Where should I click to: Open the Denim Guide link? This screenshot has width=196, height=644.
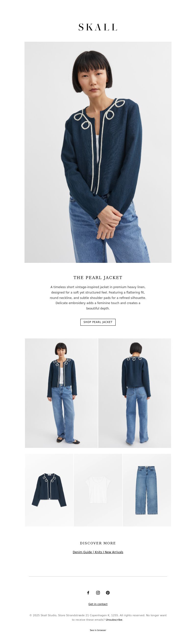pyautogui.click(x=82, y=552)
